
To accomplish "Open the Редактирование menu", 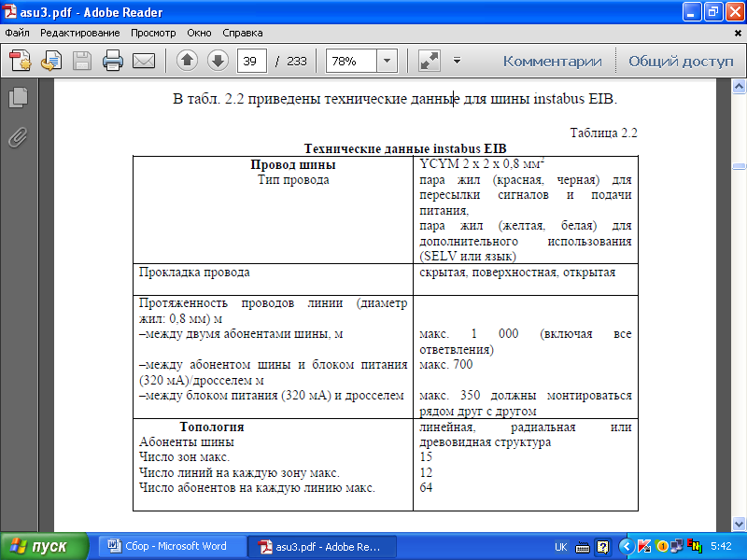I will pos(80,33).
